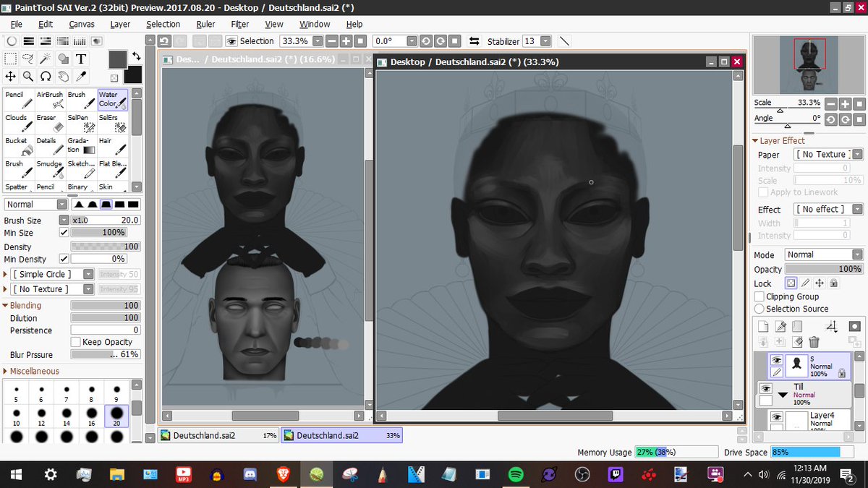Select the Bucket fill tool

click(18, 147)
